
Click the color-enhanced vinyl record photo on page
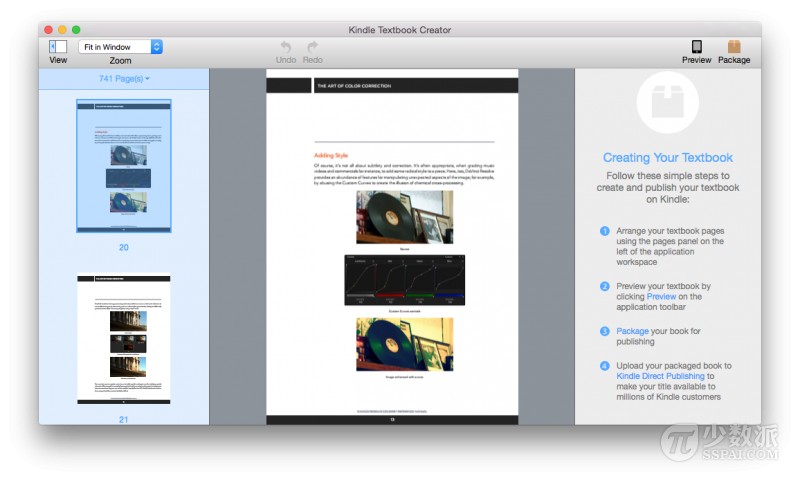pos(405,344)
